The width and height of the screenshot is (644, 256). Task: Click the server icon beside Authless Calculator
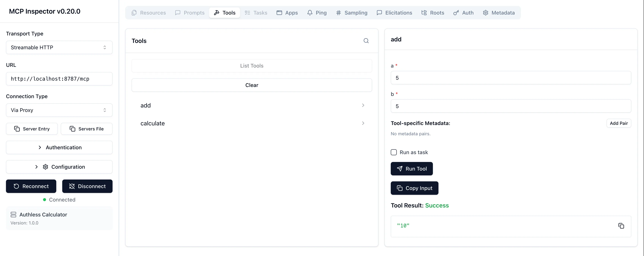[x=13, y=214]
